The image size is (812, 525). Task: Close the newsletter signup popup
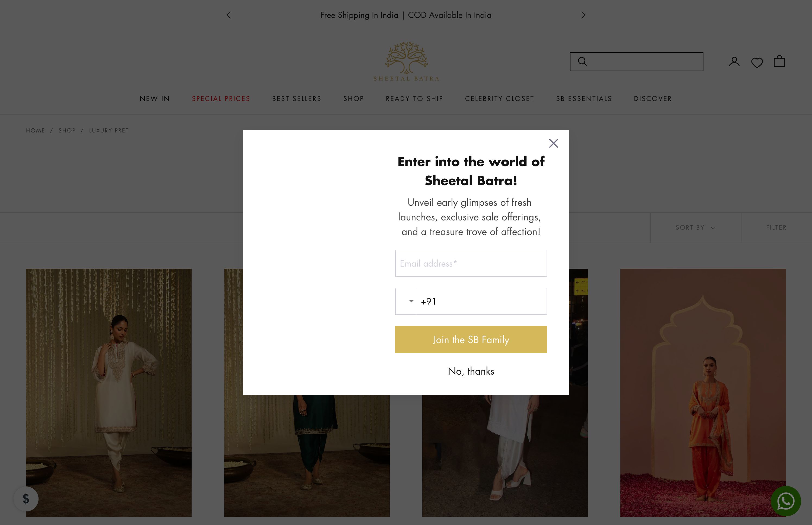553,143
